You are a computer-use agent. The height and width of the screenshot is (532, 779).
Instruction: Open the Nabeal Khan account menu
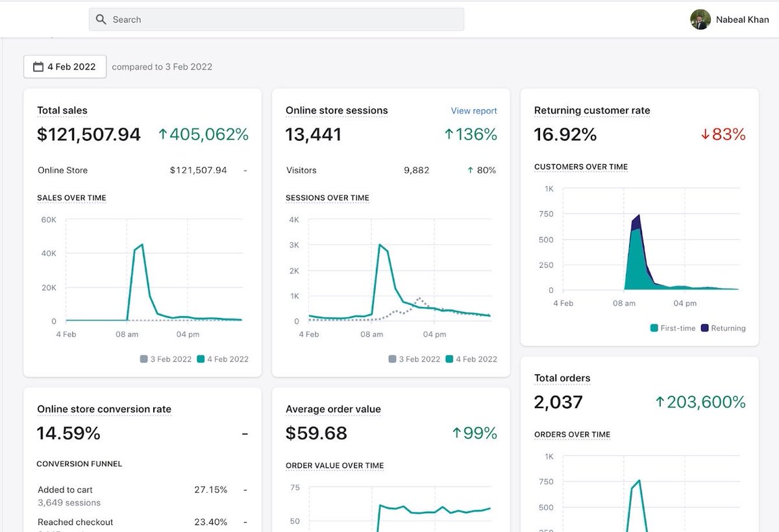730,19
